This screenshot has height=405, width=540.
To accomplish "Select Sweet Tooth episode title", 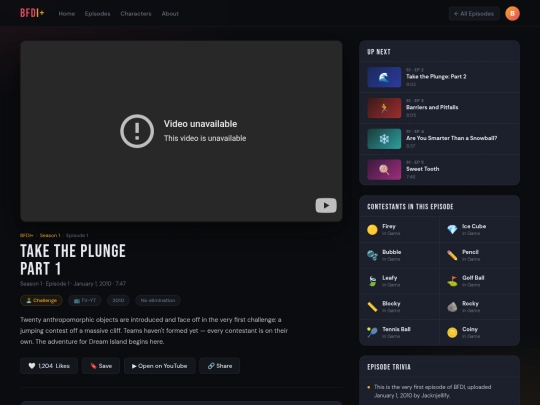I will click(423, 169).
